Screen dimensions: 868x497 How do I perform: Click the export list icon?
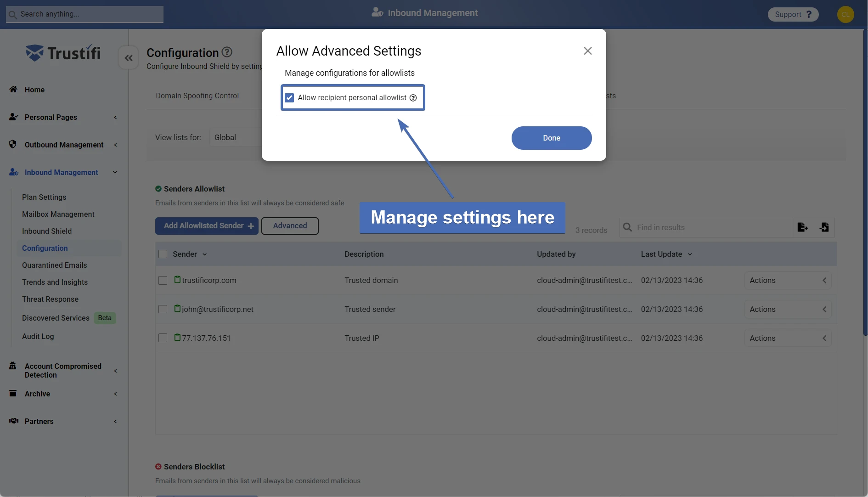[802, 227]
